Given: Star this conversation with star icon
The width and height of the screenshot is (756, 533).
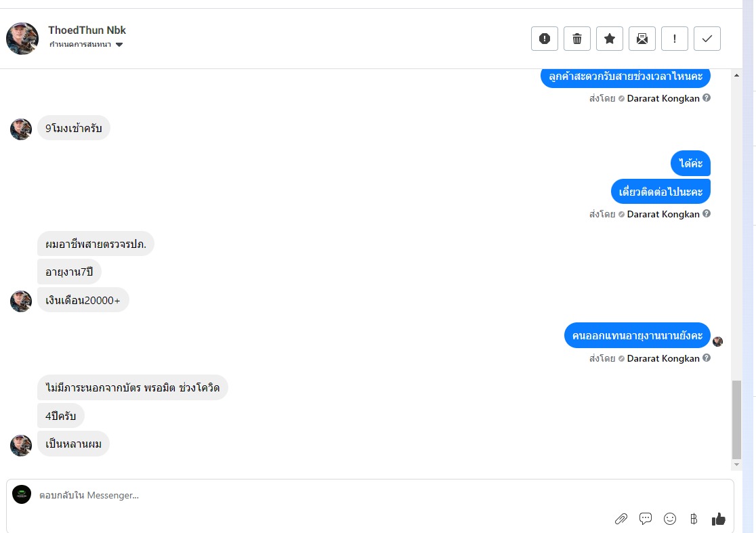Looking at the screenshot, I should (x=609, y=39).
